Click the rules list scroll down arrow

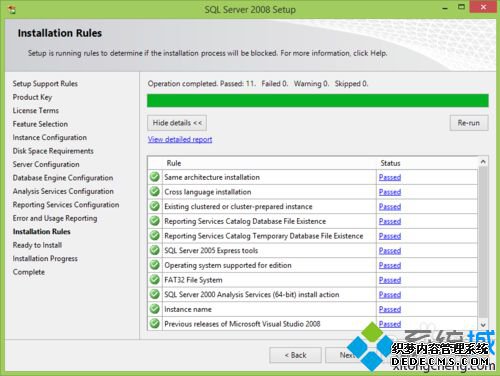tap(483, 324)
